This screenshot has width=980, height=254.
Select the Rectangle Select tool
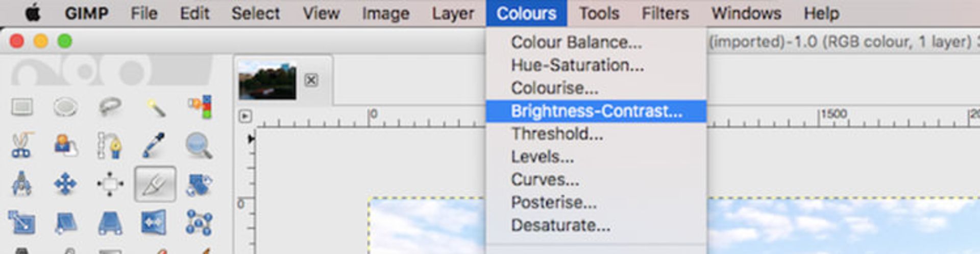(22, 107)
